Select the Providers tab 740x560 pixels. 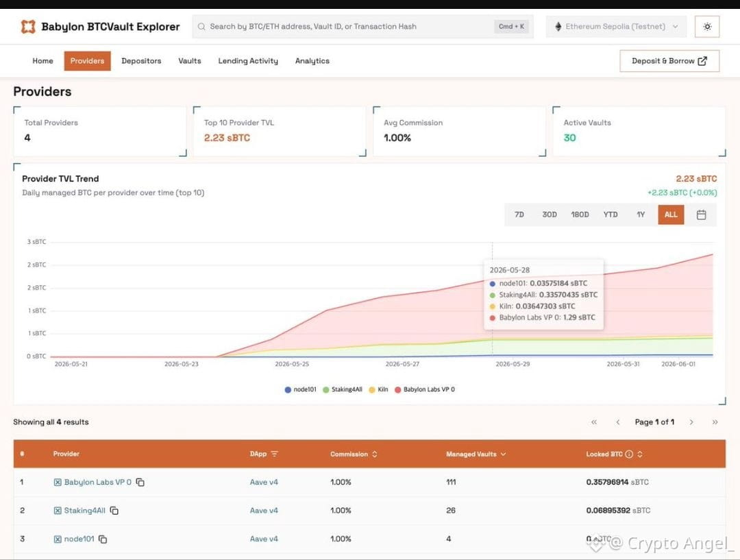87,61
